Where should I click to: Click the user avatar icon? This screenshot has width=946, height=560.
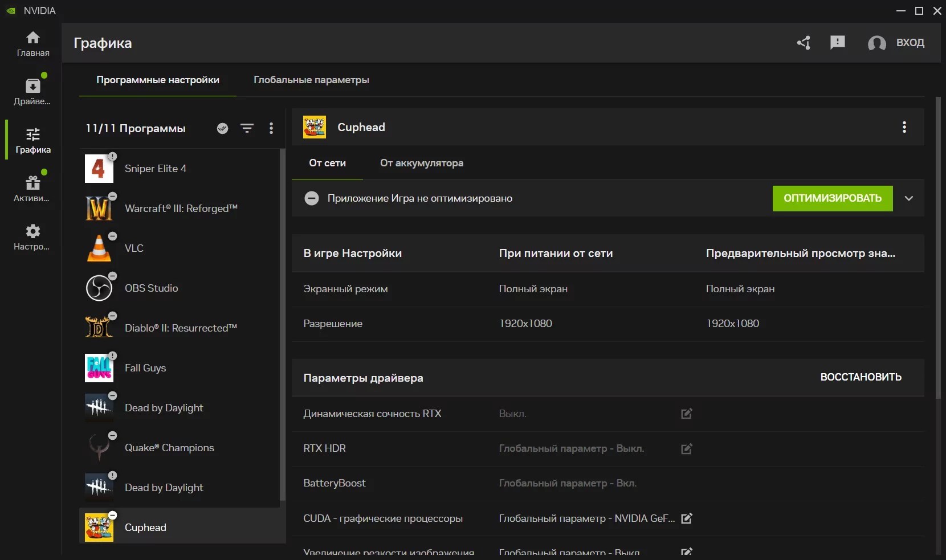[x=876, y=43]
